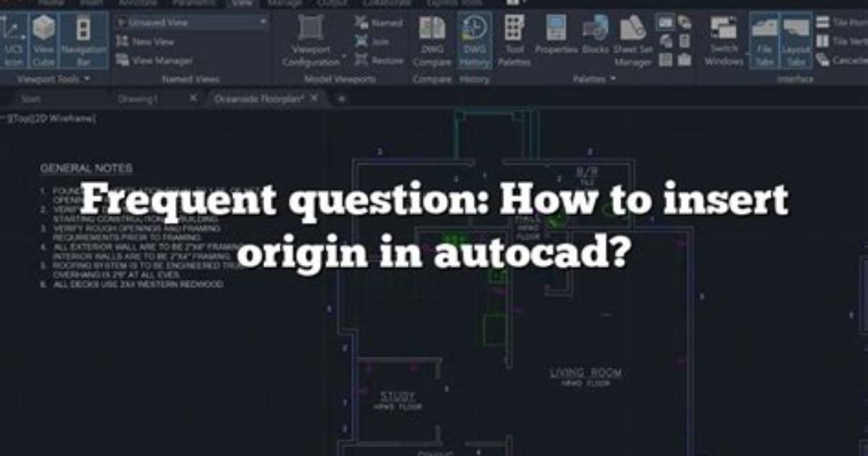Click the top-right small icon in Palettes panel

pyautogui.click(x=685, y=23)
